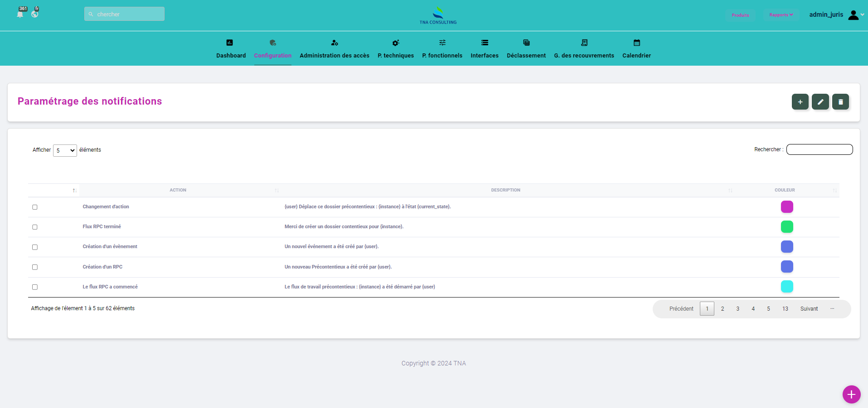Click the add notification plus icon
This screenshot has width=868, height=408.
800,102
